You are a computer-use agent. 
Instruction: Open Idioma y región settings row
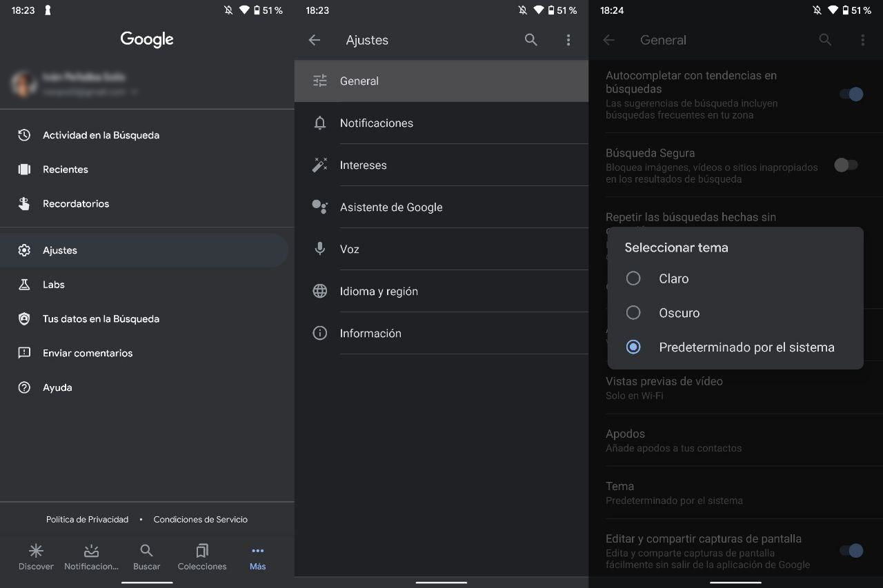pyautogui.click(x=441, y=291)
